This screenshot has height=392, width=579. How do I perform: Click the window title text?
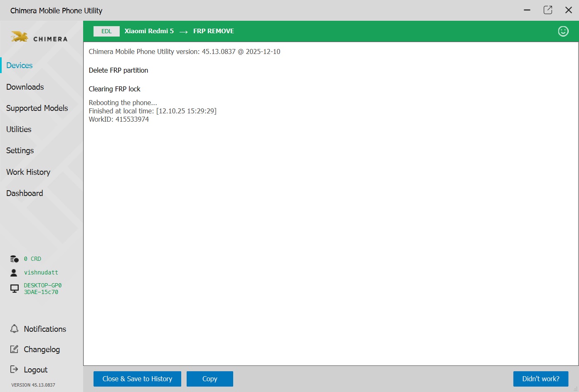pyautogui.click(x=56, y=10)
